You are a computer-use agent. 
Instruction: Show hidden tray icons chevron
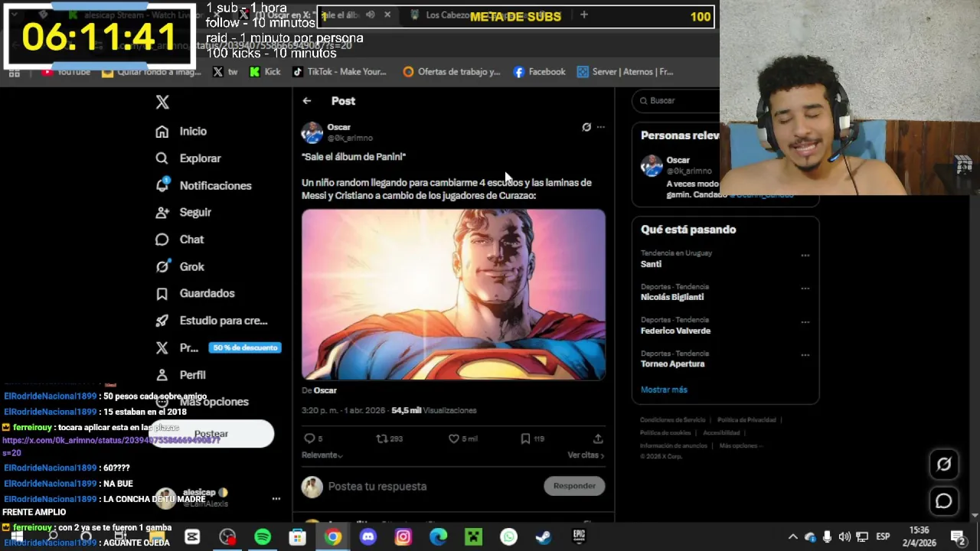click(x=792, y=537)
